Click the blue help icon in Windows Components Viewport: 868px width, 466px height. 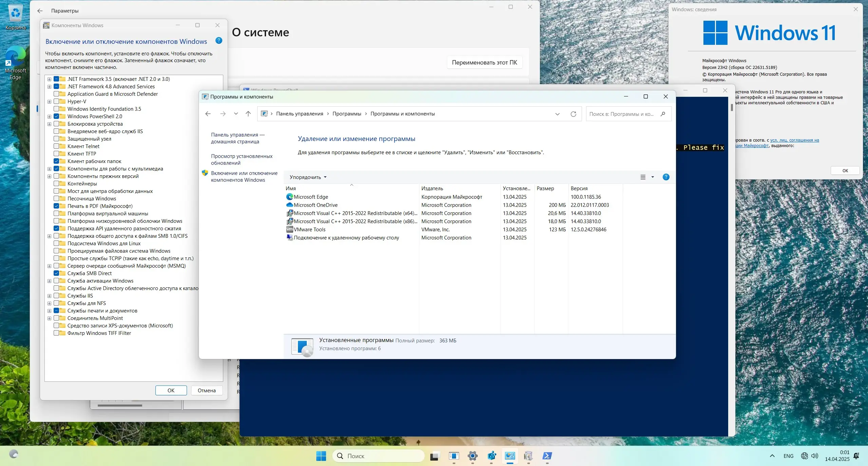pos(219,41)
